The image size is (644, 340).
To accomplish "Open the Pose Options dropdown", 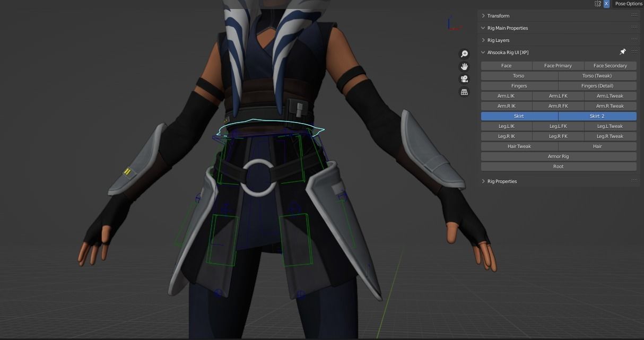I will coord(628,4).
